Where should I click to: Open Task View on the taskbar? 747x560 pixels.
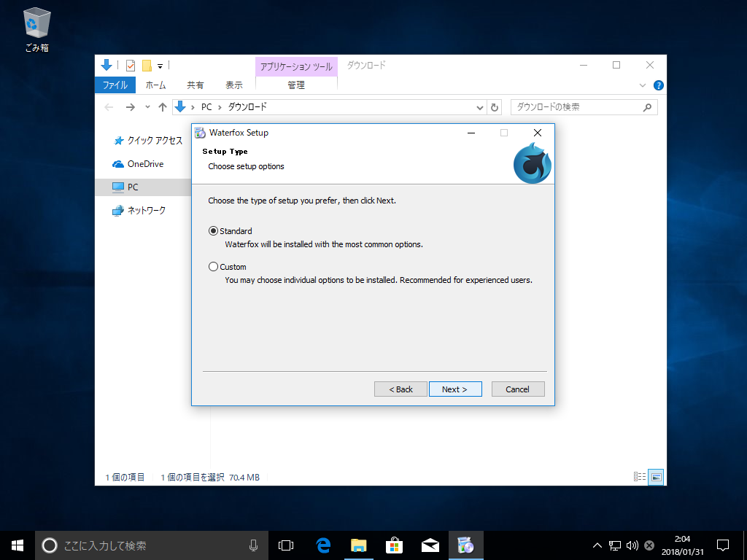click(286, 545)
